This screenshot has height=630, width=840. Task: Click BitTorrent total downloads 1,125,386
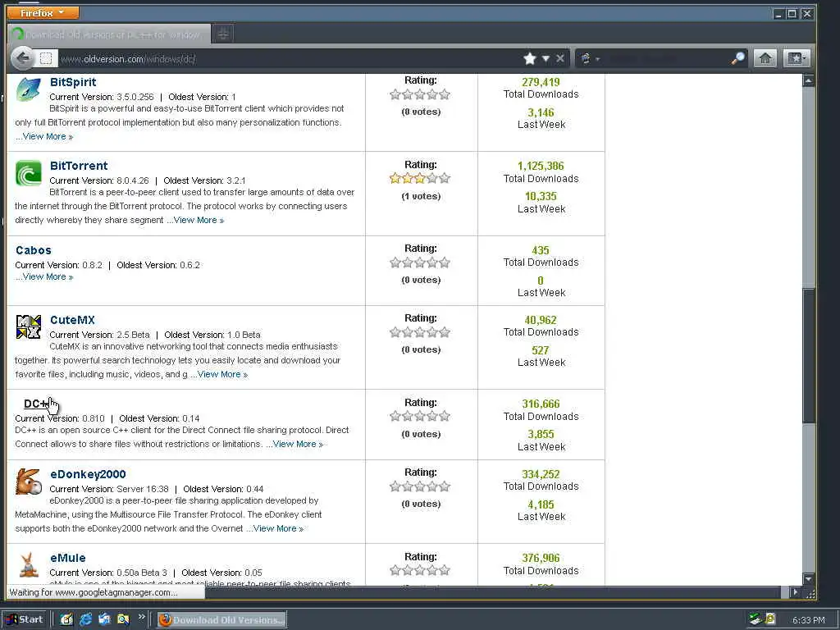[541, 166]
